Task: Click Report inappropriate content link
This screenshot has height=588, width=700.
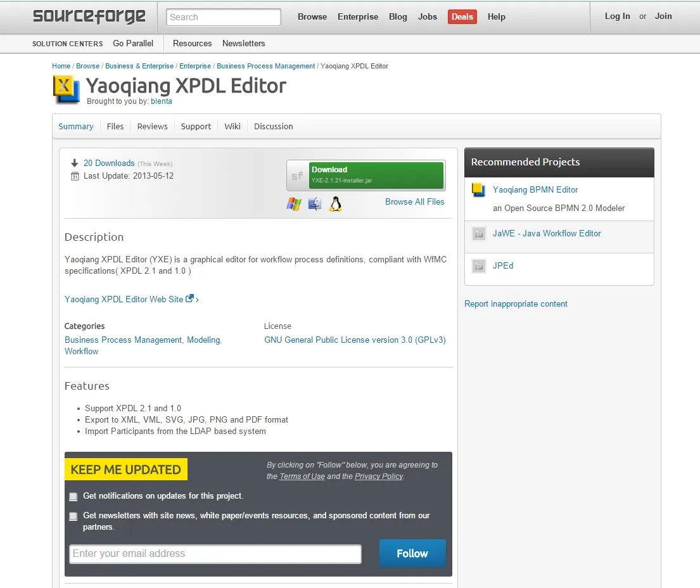Action: coord(516,304)
